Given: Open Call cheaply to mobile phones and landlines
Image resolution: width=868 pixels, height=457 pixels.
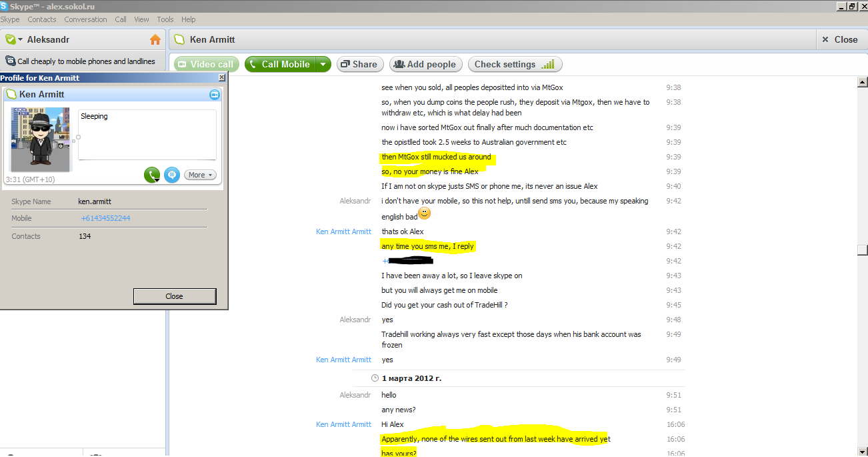Looking at the screenshot, I should 86,61.
